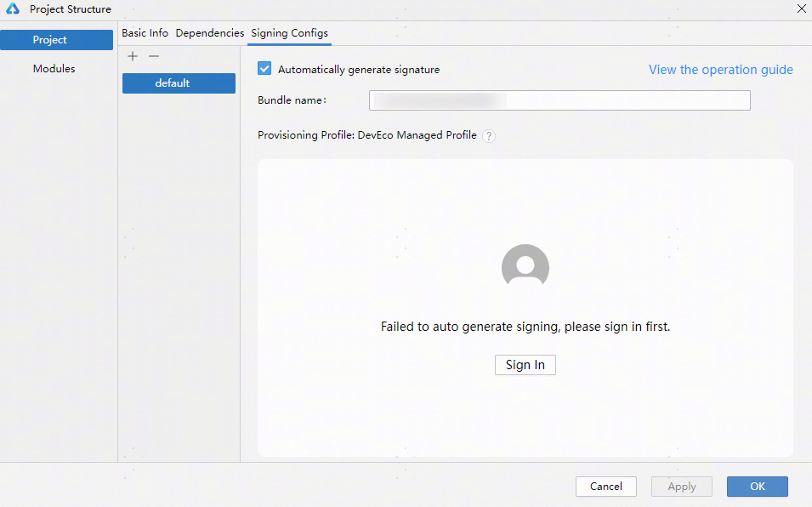Select the Signing Configs tab
Screen dimensions: 812x507
click(289, 33)
